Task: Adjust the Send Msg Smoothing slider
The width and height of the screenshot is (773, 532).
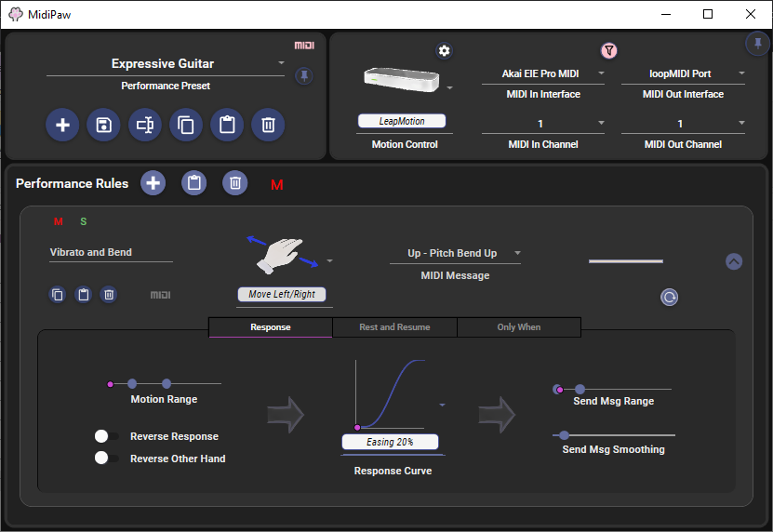Action: [564, 435]
